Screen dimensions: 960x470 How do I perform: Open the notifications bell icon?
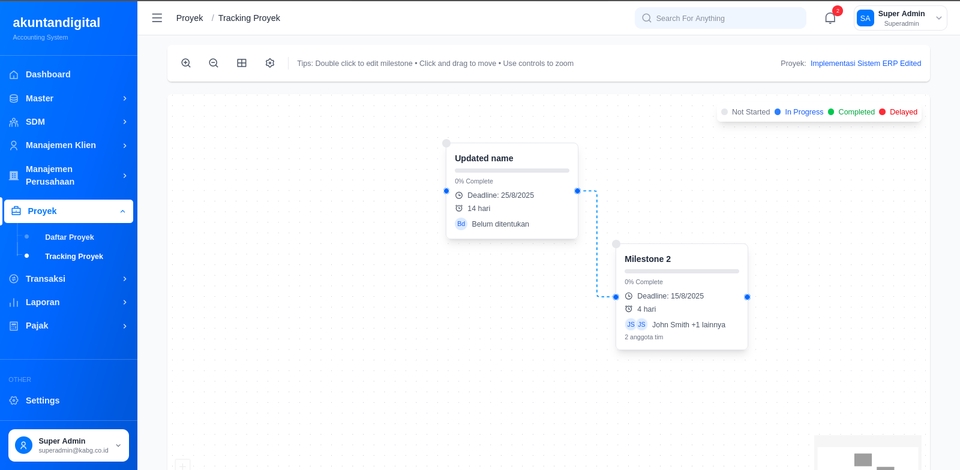[830, 18]
